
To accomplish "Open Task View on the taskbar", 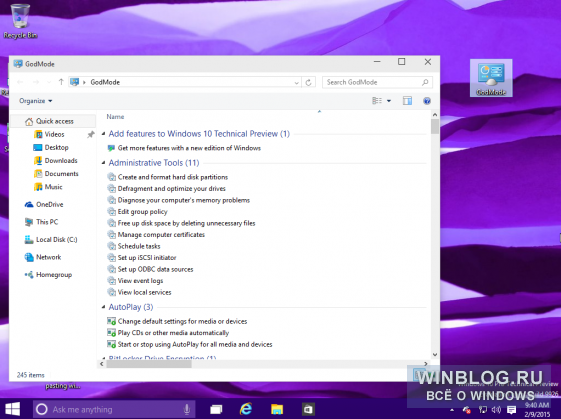I will click(216, 409).
